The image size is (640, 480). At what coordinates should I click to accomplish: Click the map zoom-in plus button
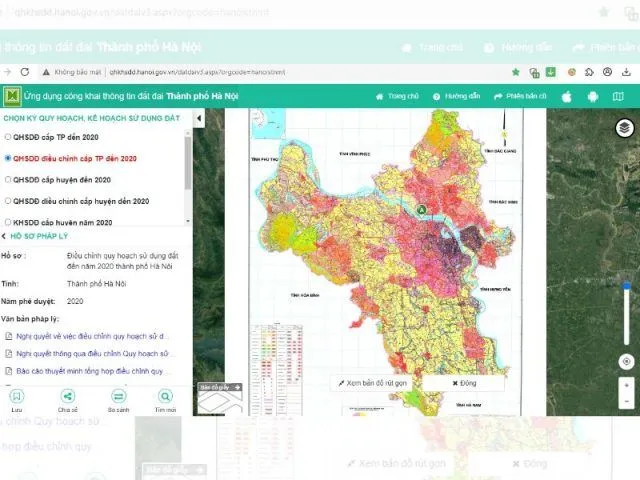626,383
